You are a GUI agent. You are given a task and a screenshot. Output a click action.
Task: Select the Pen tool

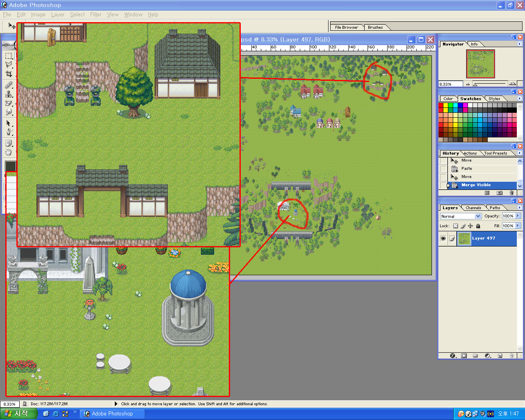click(x=9, y=132)
